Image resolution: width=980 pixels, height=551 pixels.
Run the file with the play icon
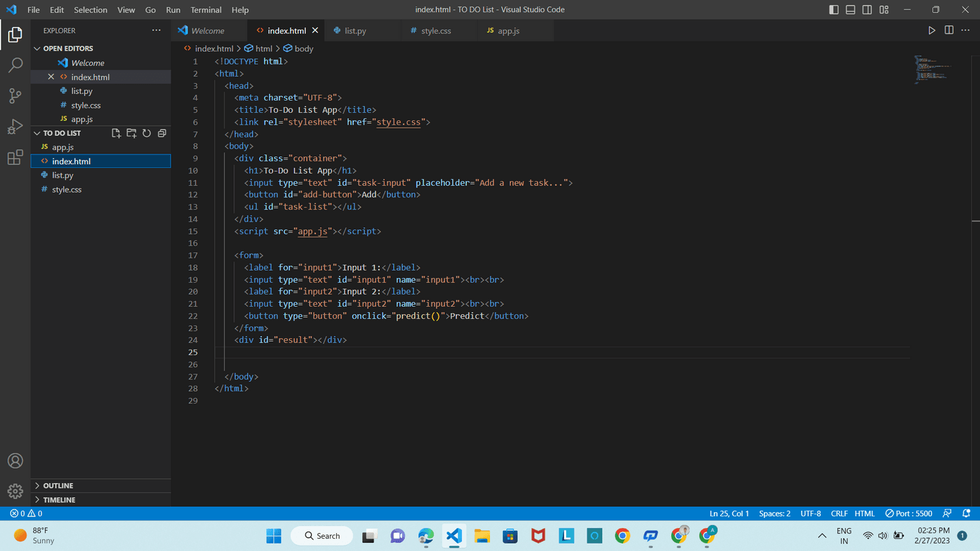(x=932, y=31)
